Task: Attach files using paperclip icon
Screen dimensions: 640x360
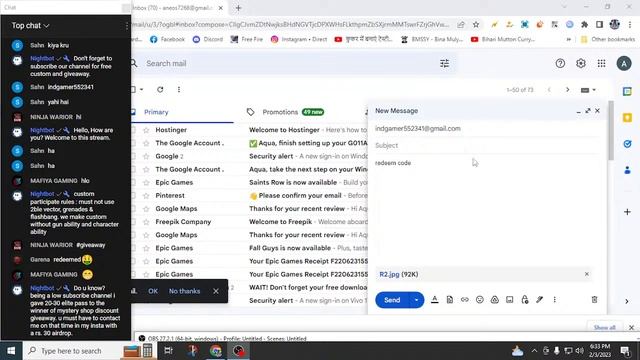Action: (x=450, y=300)
